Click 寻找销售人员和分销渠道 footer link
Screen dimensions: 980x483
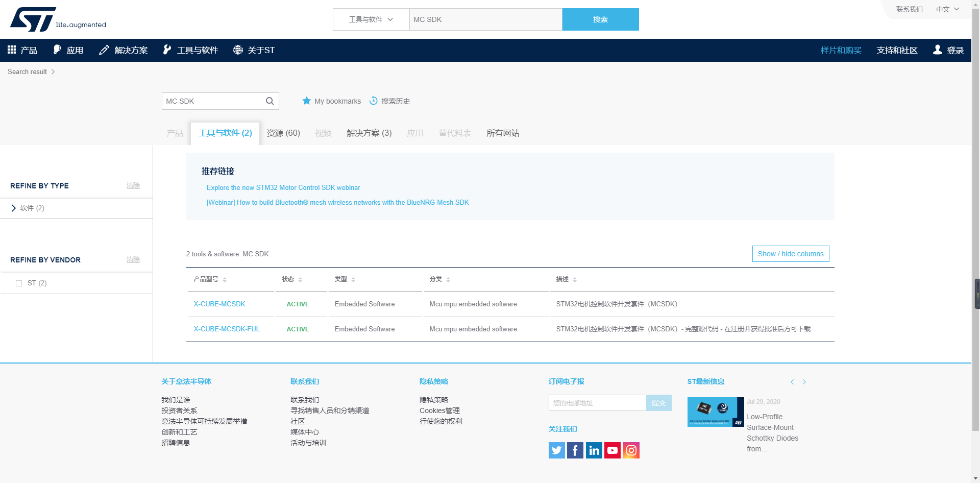[330, 410]
